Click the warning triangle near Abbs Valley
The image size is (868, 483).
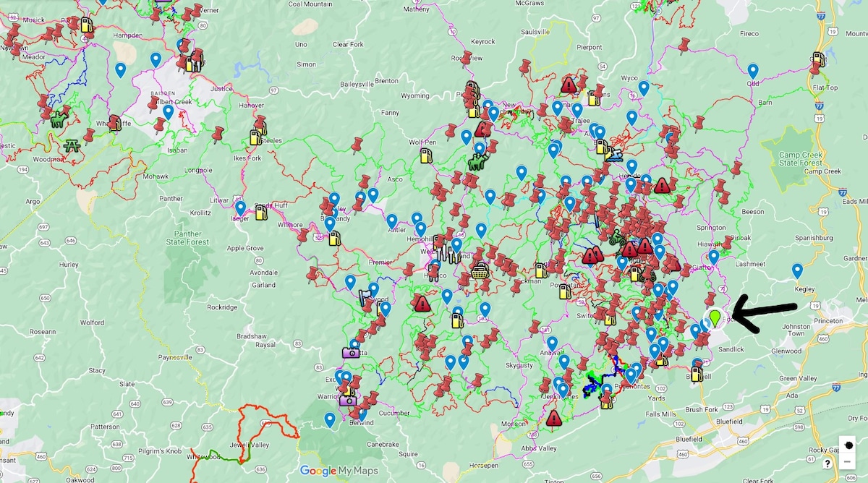coord(554,418)
